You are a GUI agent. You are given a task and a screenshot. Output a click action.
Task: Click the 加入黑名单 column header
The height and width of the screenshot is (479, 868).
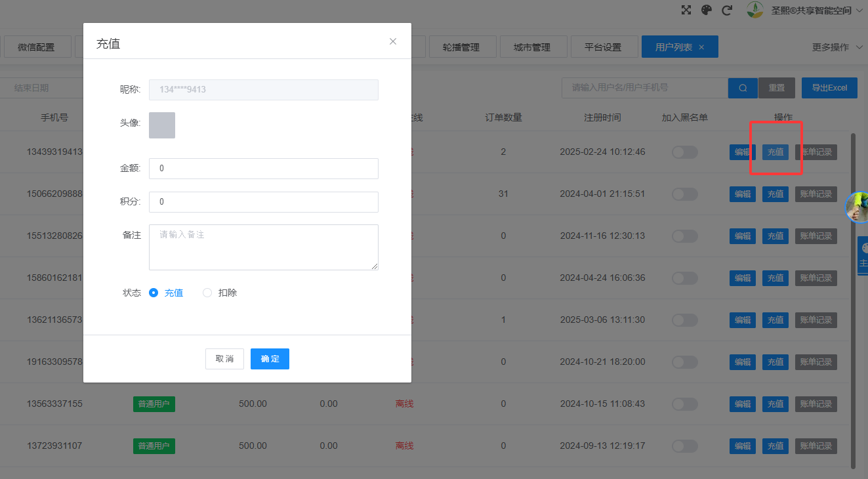click(685, 118)
